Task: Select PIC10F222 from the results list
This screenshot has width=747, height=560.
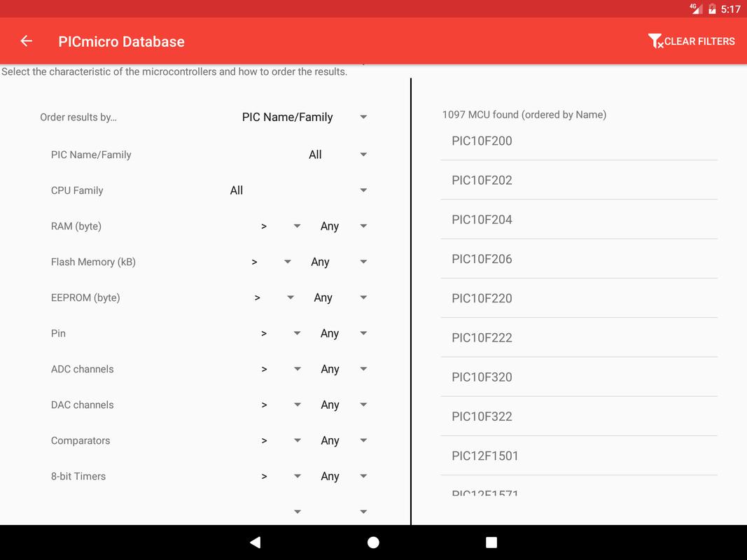Action: tap(579, 337)
